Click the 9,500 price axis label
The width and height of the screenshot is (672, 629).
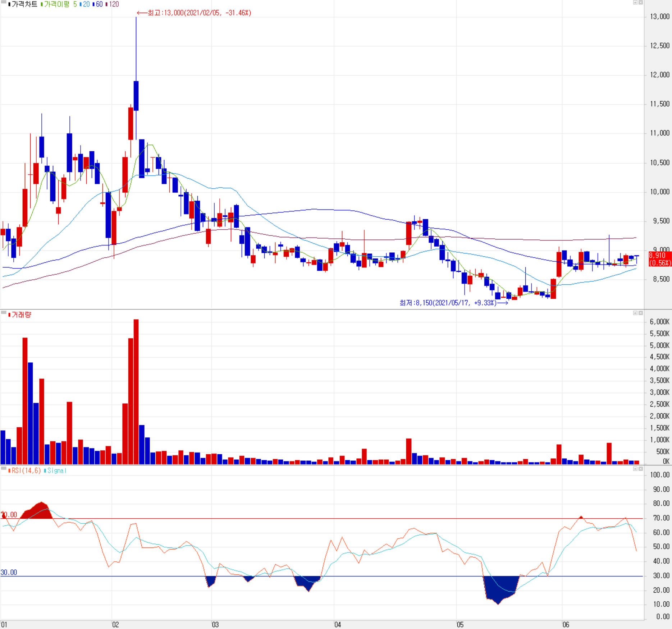(661, 221)
